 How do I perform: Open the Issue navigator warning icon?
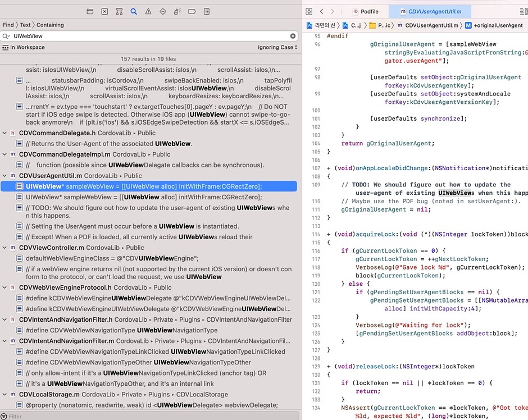pyautogui.click(x=148, y=11)
